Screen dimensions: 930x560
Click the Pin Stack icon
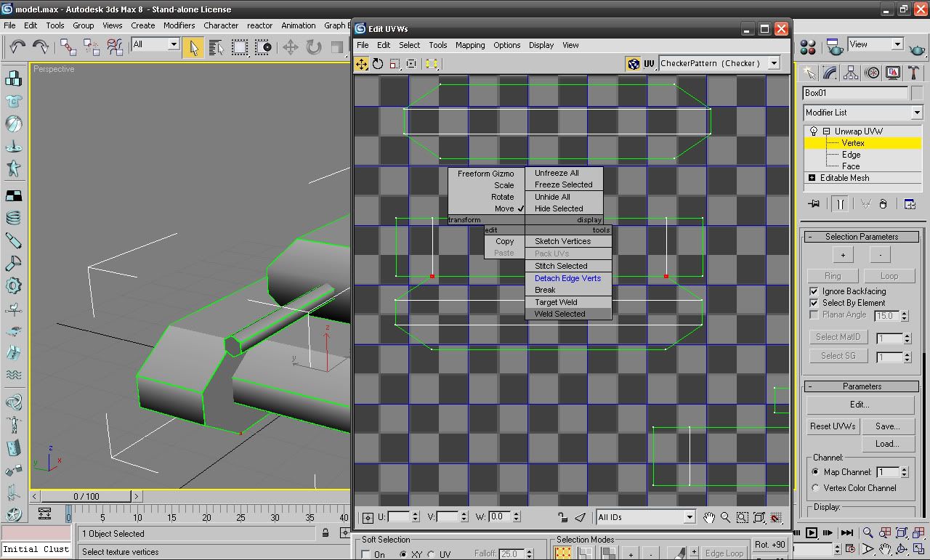814,204
